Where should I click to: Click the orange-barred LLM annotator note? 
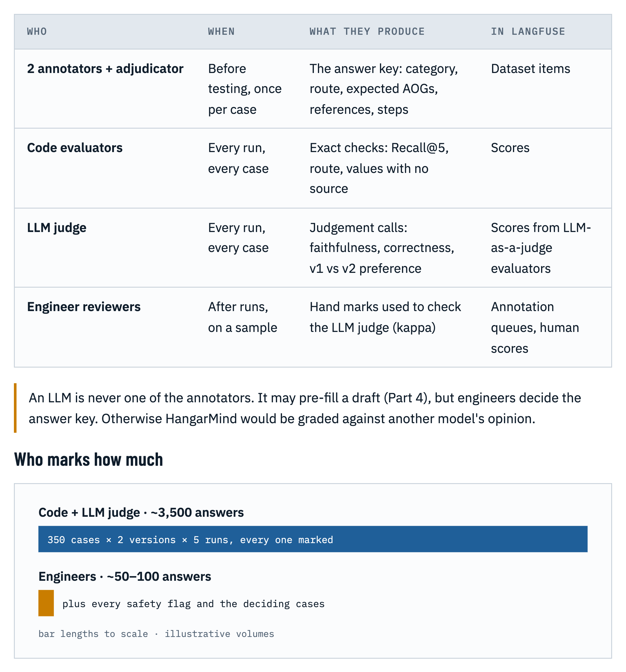click(304, 408)
